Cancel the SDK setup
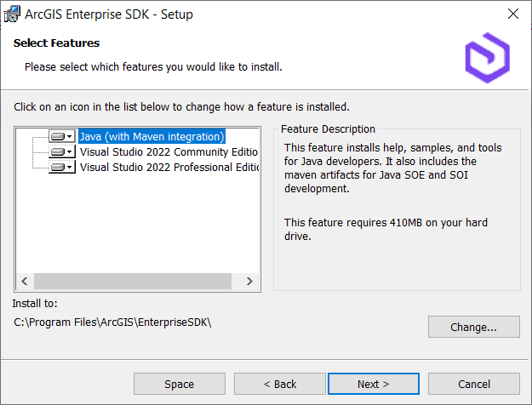 [473, 384]
